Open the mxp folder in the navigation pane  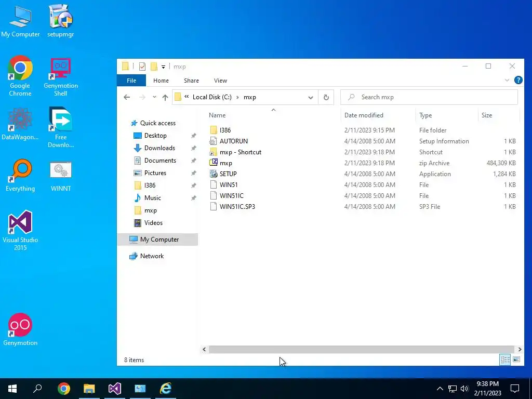[150, 210]
